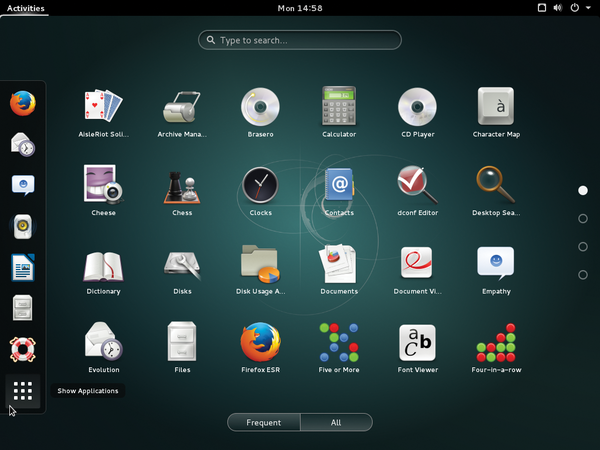This screenshot has width=600, height=450.
Task: Go to third app page dot
Action: (583, 246)
